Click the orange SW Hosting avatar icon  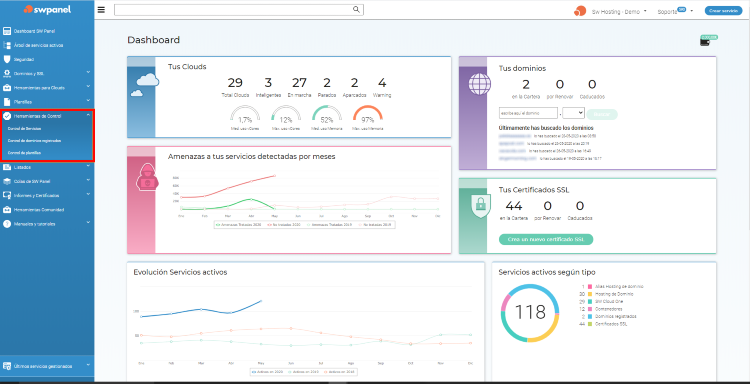pos(580,11)
